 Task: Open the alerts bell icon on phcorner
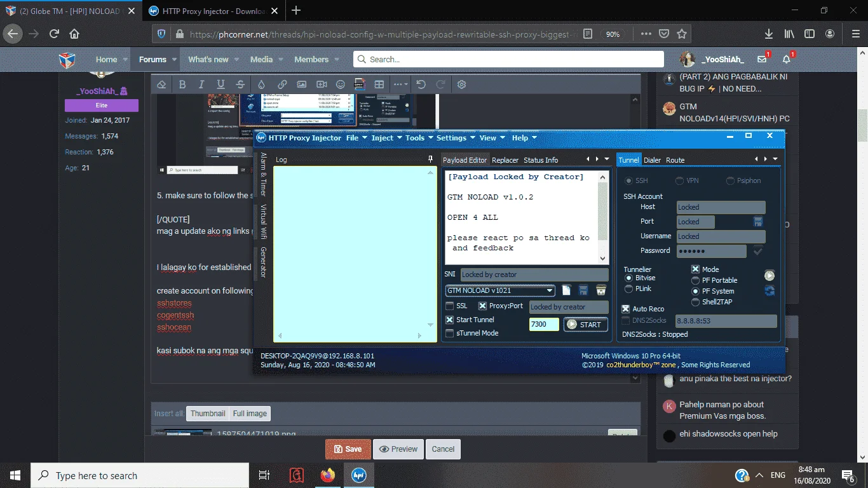(786, 59)
